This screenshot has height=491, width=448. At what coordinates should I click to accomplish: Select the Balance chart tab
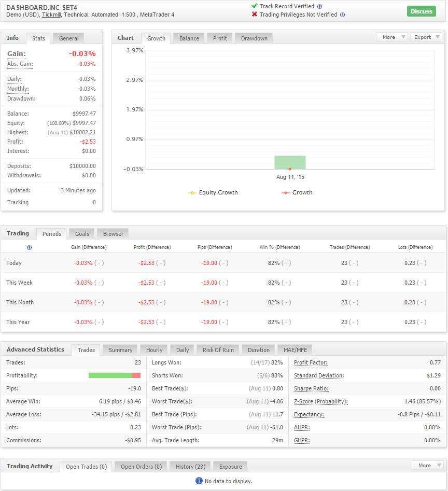coord(189,38)
